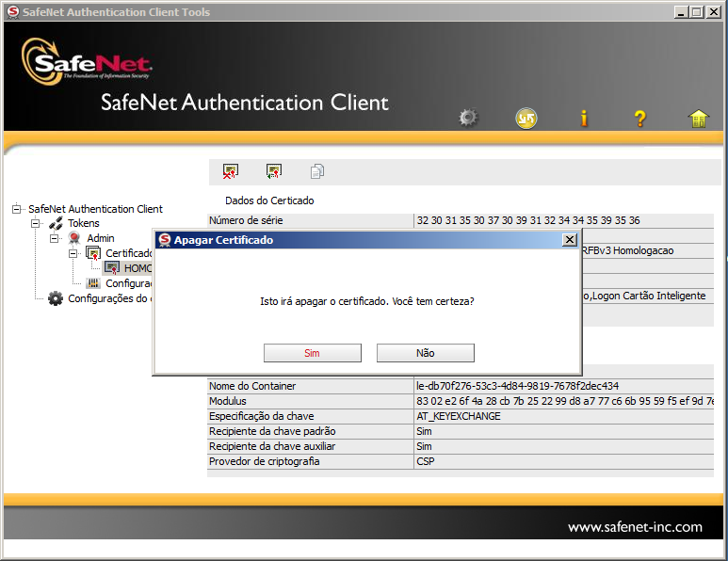Select SafeNet Authentication Client tree root label
728x561 pixels.
pyautogui.click(x=95, y=209)
